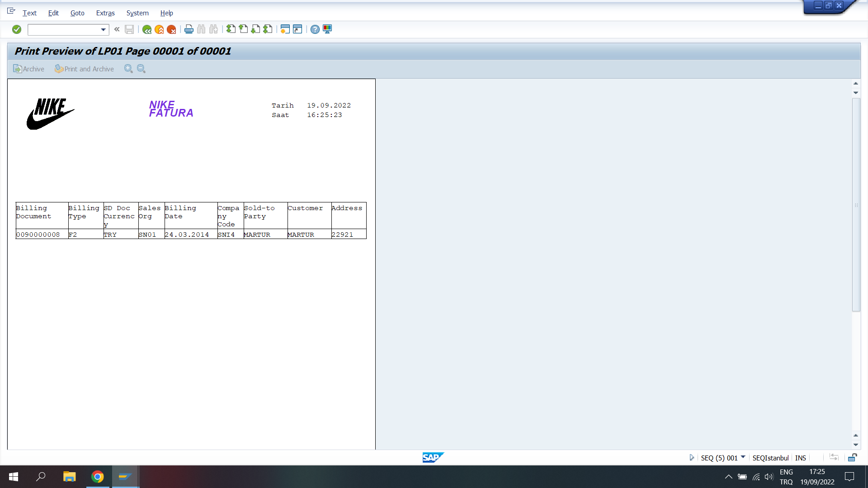The height and width of the screenshot is (488, 868).
Task: Collapse the command field with double chevron
Action: pyautogui.click(x=117, y=29)
